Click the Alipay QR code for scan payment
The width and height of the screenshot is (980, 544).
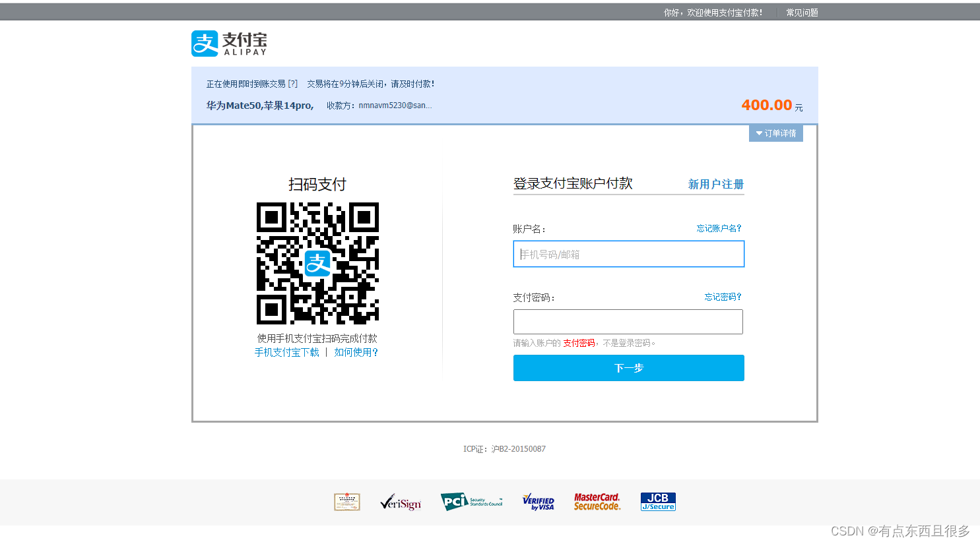click(317, 263)
